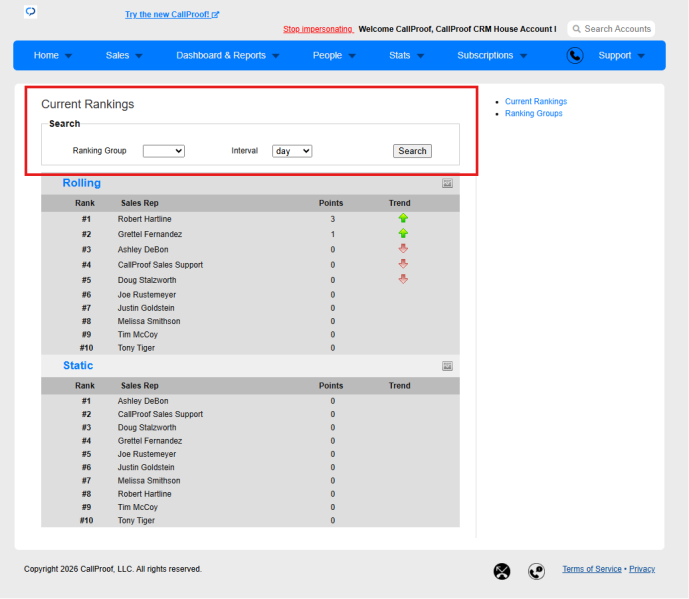
Task: Click the external link icon beside Try new CallProof
Action: [215, 15]
